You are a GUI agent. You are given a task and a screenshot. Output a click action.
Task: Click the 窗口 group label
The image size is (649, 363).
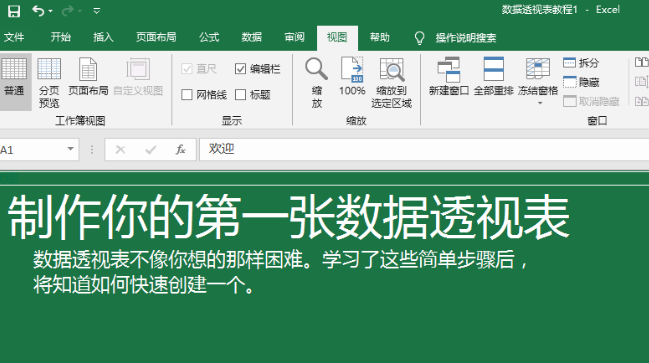(x=597, y=121)
